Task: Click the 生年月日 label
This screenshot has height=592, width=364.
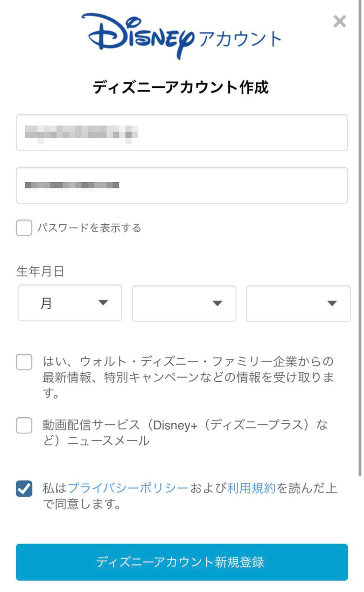Action: pos(40,271)
